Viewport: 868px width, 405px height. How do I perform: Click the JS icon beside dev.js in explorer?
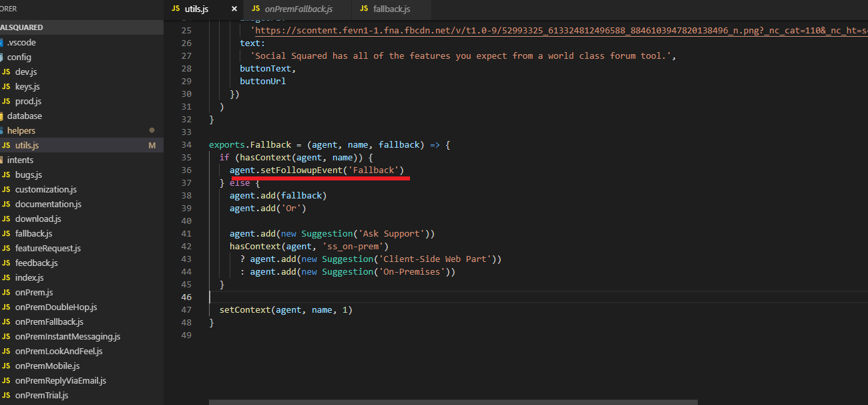[6, 72]
